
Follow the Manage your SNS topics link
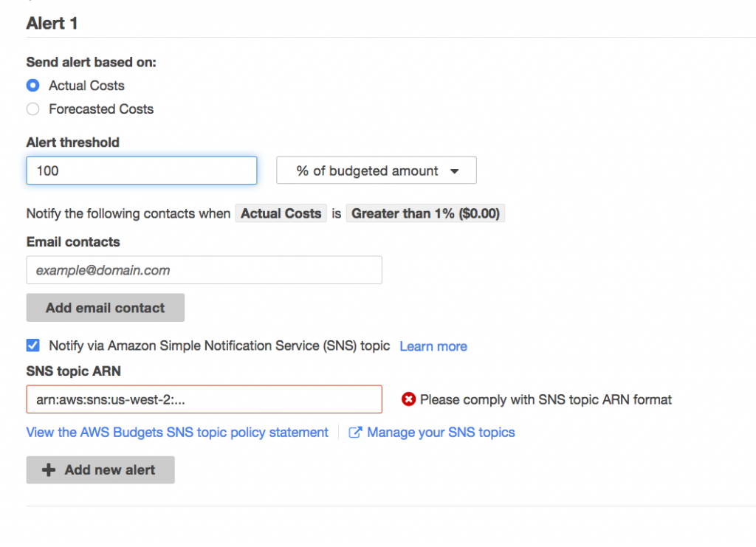click(440, 433)
